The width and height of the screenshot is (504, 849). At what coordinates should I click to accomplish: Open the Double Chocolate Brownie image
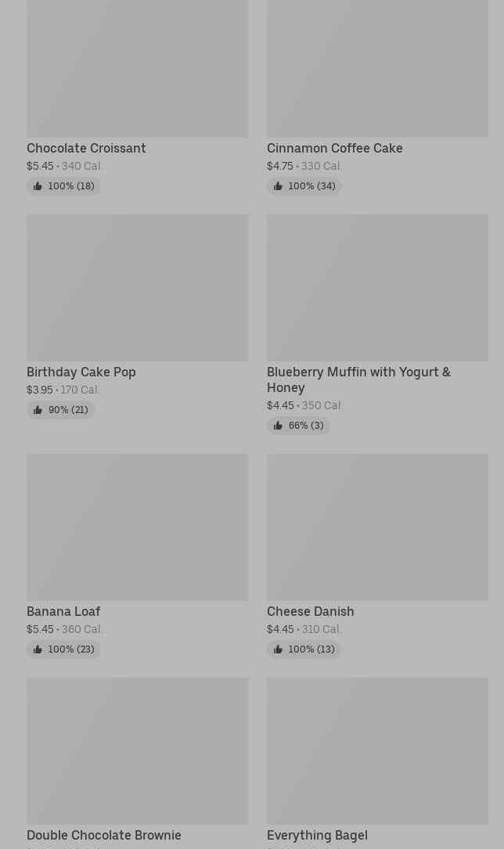tap(137, 751)
